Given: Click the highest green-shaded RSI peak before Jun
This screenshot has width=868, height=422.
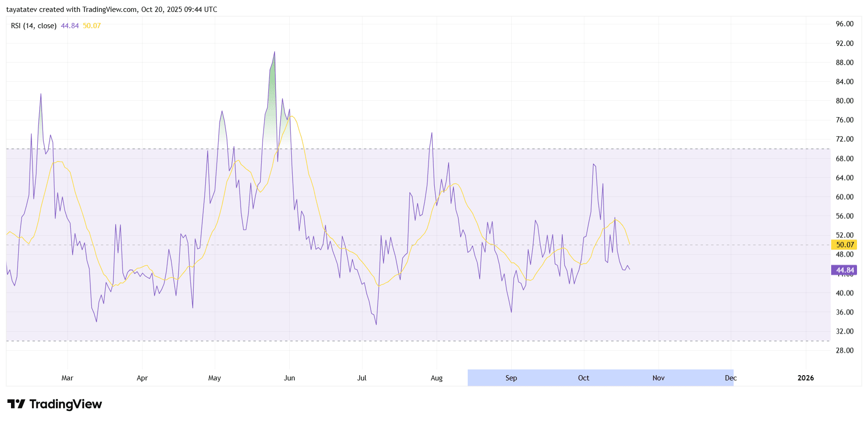Looking at the screenshot, I should coord(274,53).
